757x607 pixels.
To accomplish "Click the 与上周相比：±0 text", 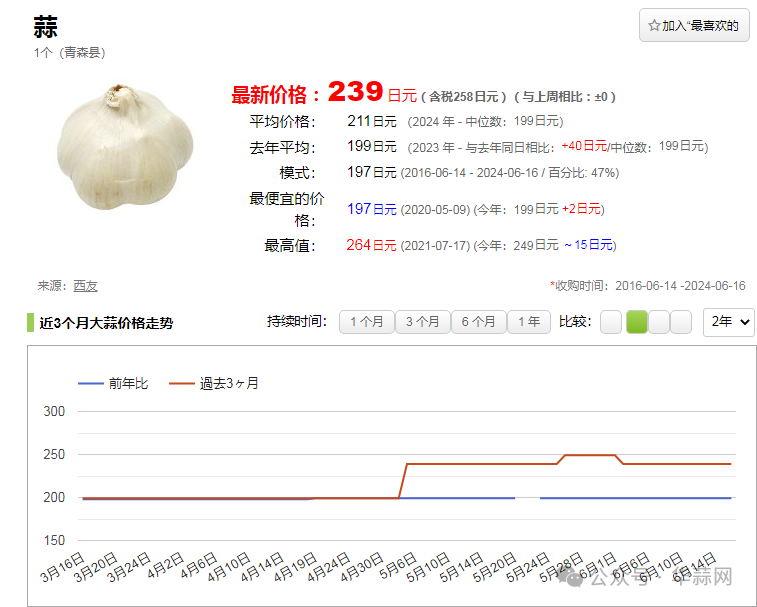I will (x=565, y=97).
